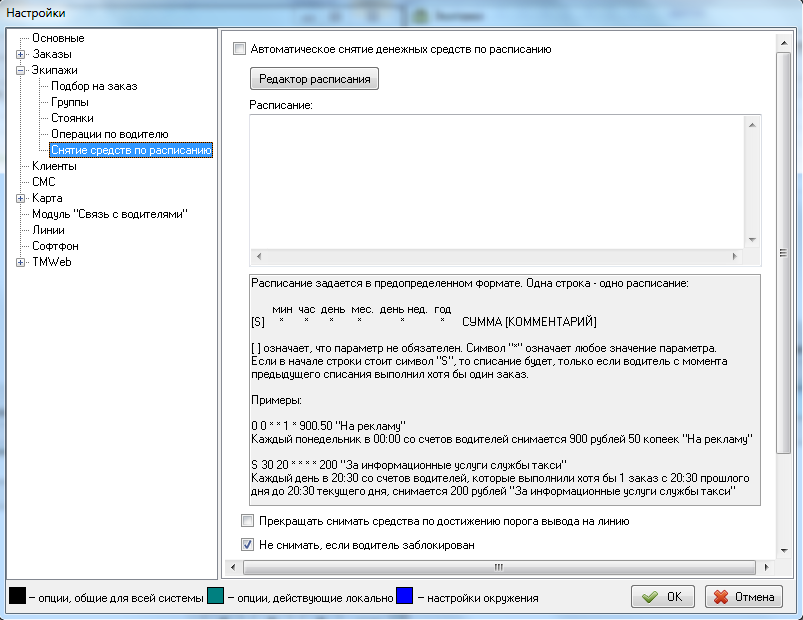Click 'настройки окружения' legend text
The width and height of the screenshot is (803, 620).
click(482, 598)
